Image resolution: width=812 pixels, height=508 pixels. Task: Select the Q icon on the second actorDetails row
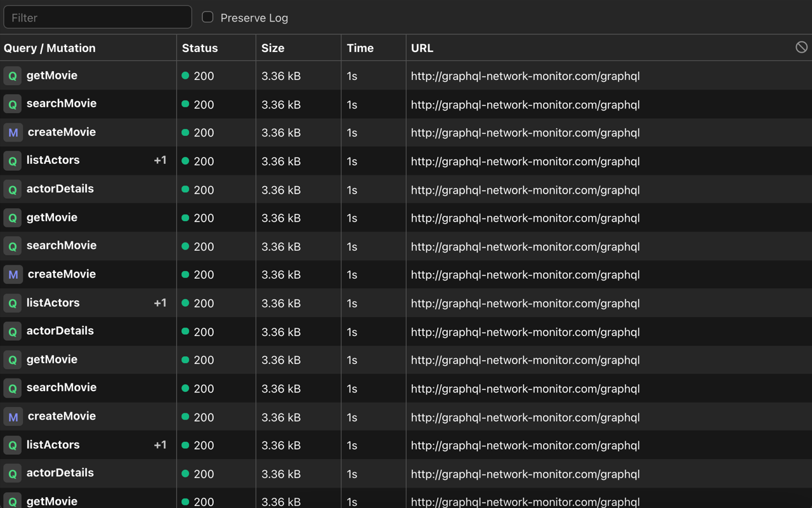click(12, 331)
